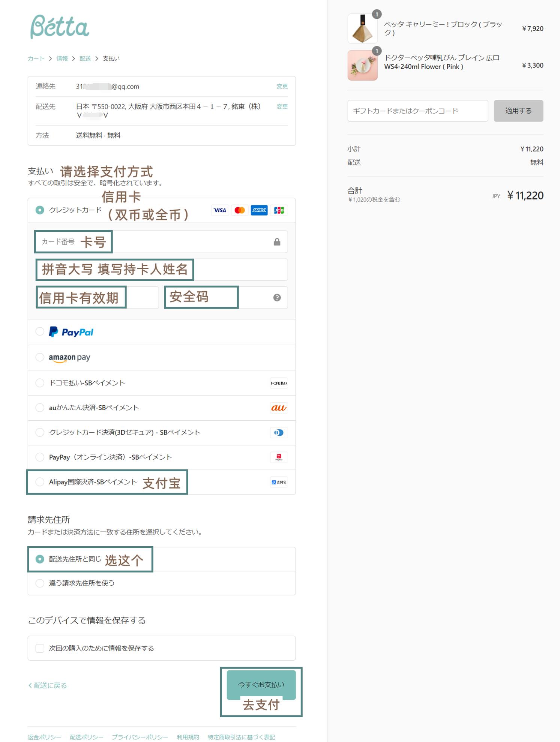The image size is (560, 742).
Task: Select Alipay国際決済 radio button
Action: point(40,482)
